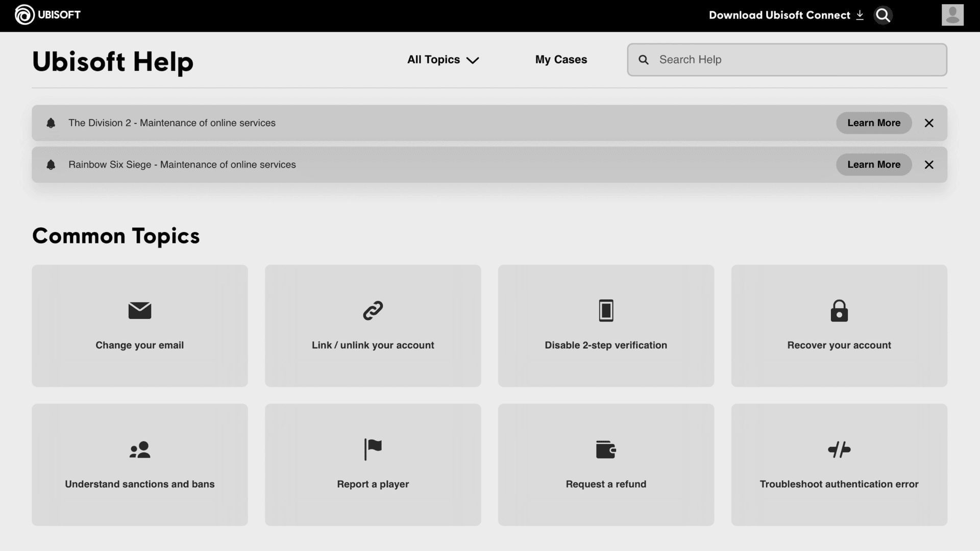Open the user profile avatar

coord(952,15)
